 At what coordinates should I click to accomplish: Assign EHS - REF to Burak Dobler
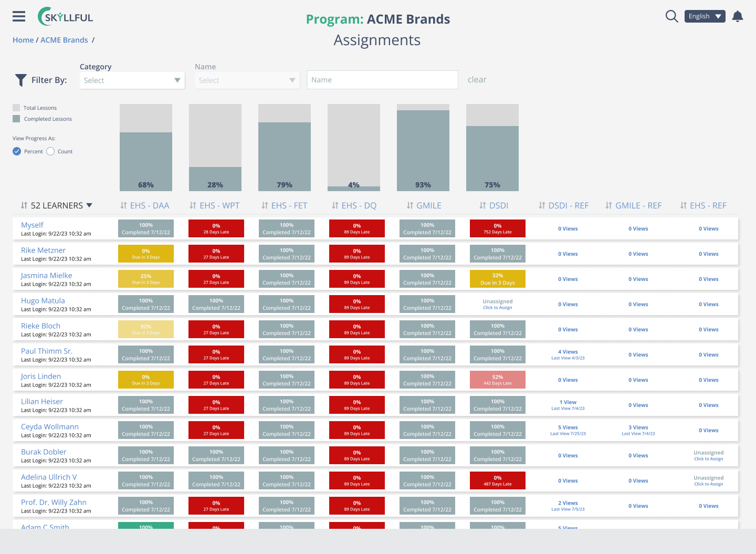tap(709, 455)
